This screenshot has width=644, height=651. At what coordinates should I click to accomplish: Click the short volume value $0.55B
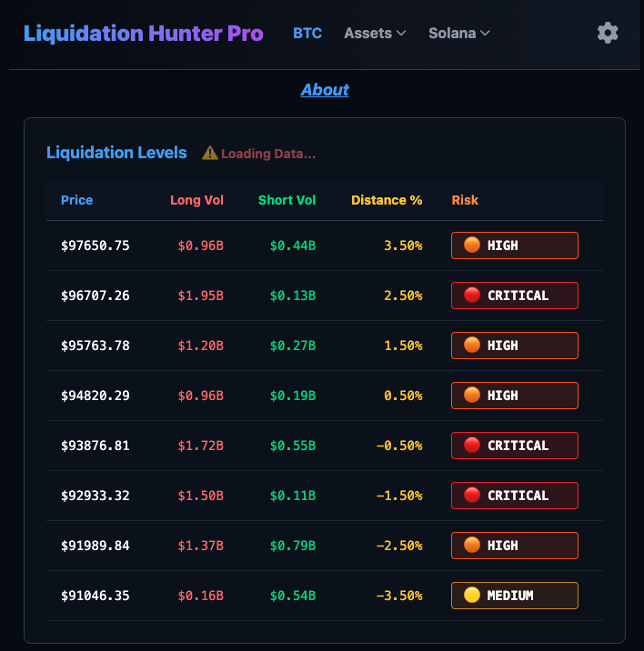(x=293, y=446)
